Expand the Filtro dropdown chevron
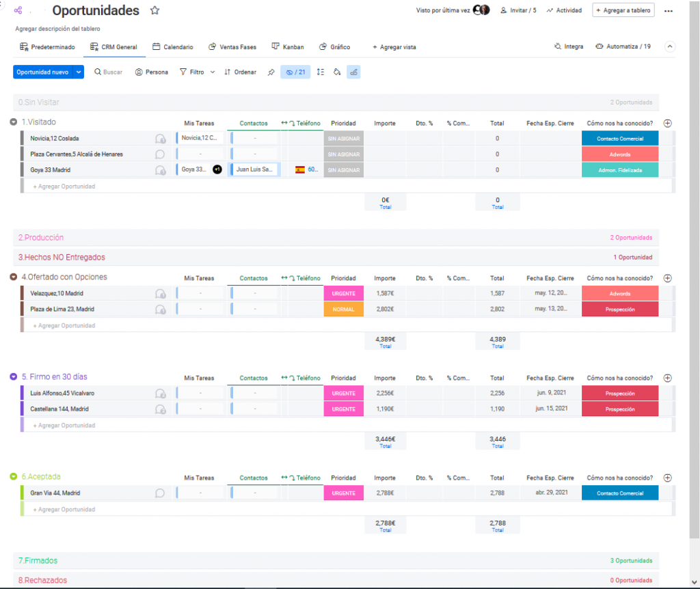The width and height of the screenshot is (700, 589). 213,72
